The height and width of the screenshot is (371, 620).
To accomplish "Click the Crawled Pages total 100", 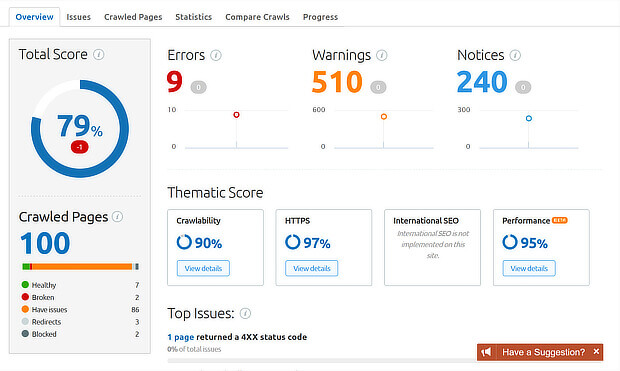I will click(x=45, y=243).
